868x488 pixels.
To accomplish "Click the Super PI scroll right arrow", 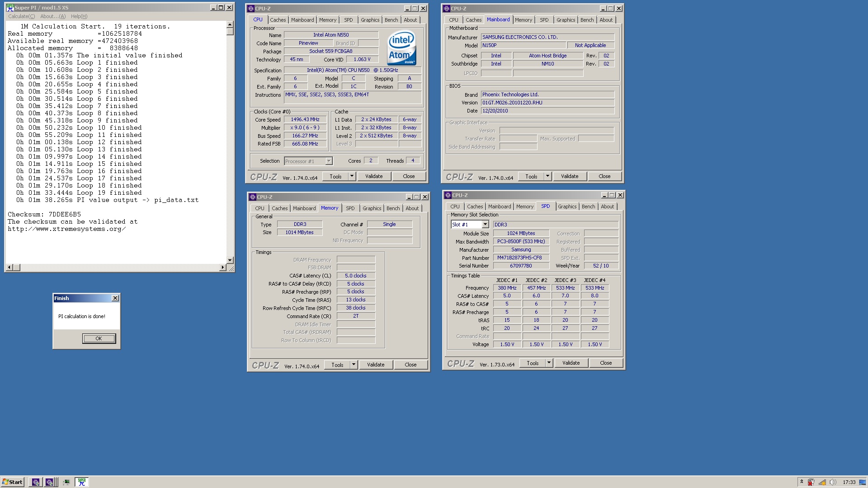I will (x=222, y=267).
